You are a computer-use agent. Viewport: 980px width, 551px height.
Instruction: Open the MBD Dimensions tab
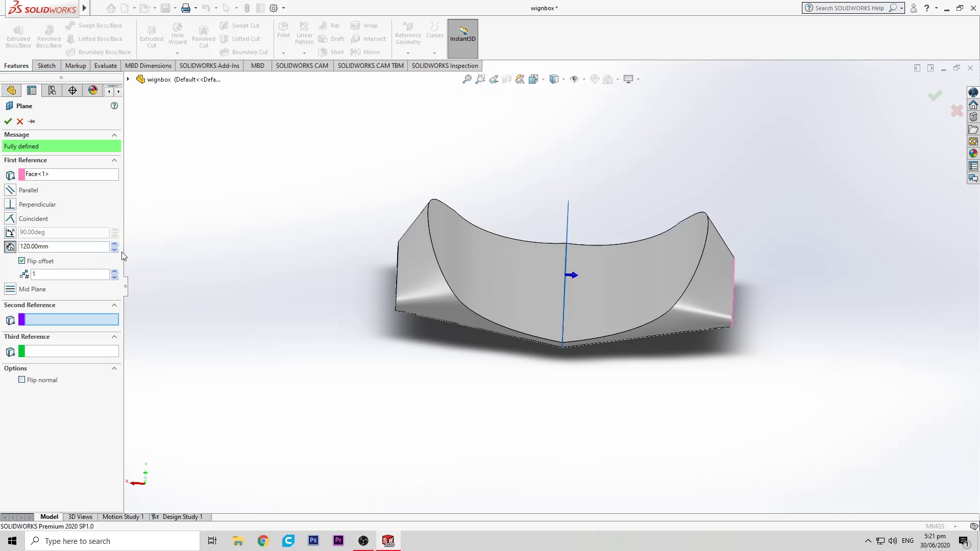pyautogui.click(x=148, y=65)
